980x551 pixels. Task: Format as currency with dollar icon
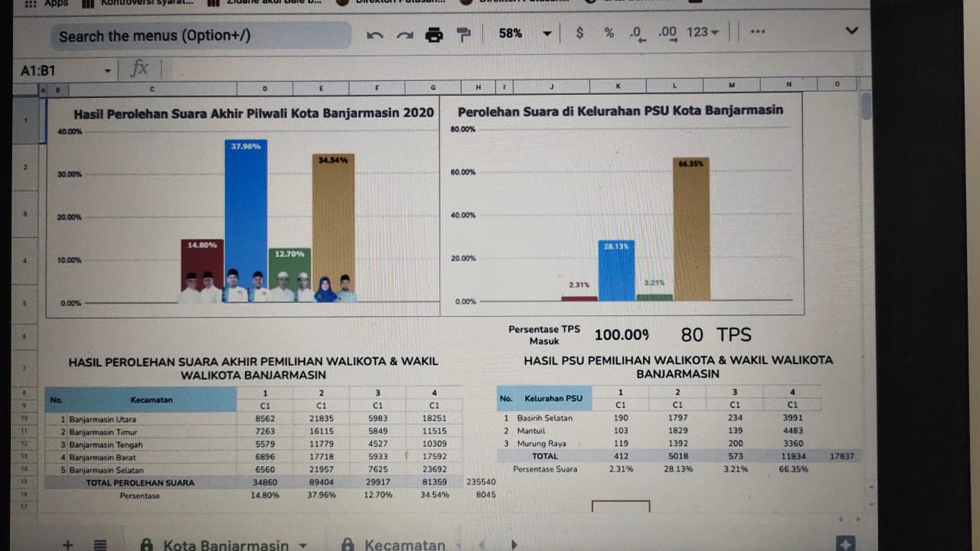[580, 33]
